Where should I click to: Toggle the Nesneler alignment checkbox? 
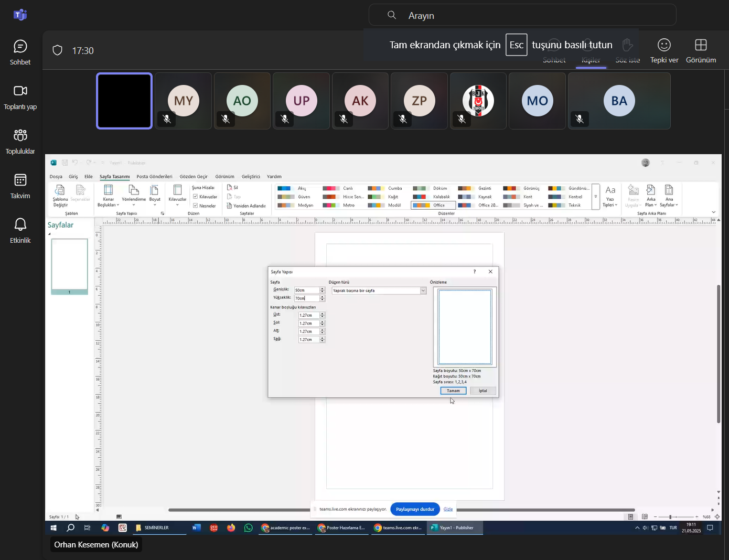coord(196,206)
